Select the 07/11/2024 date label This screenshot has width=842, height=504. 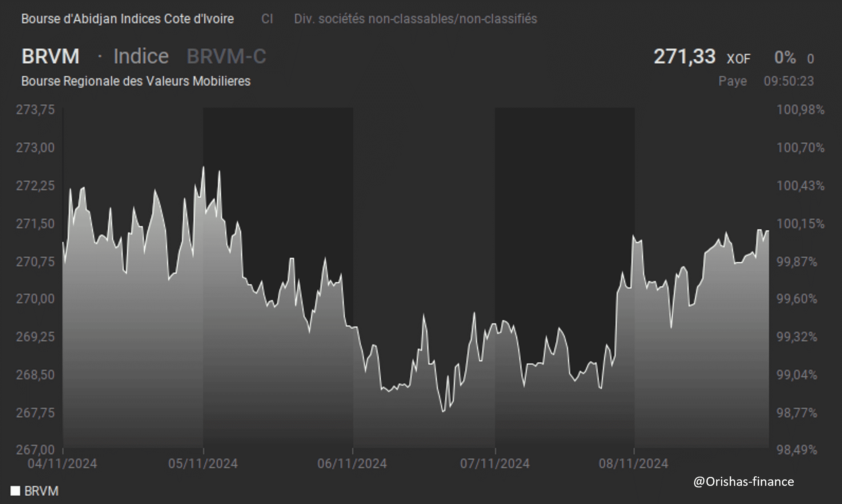coord(495,464)
